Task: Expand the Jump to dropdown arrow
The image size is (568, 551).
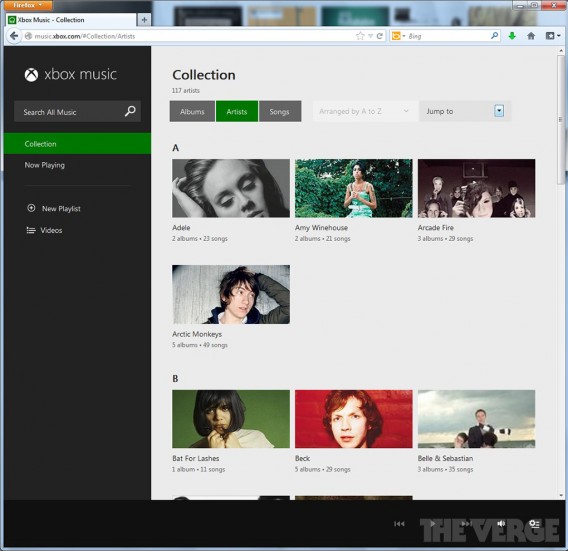Action: pos(499,111)
